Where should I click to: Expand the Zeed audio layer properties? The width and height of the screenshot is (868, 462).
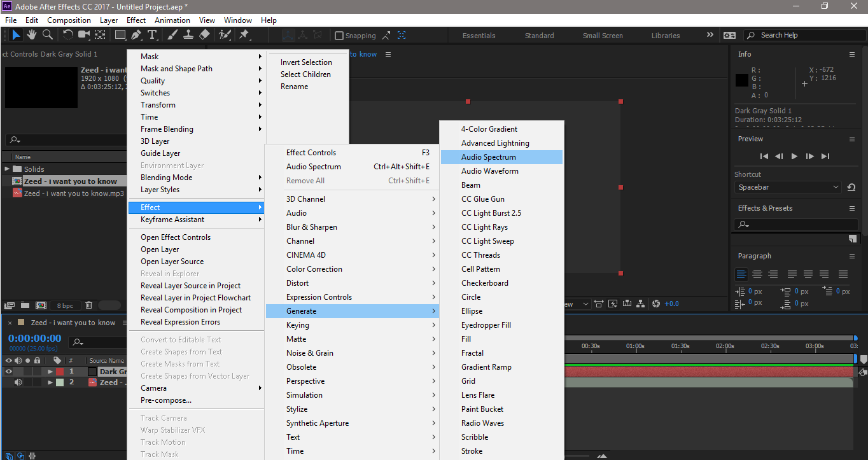point(50,382)
